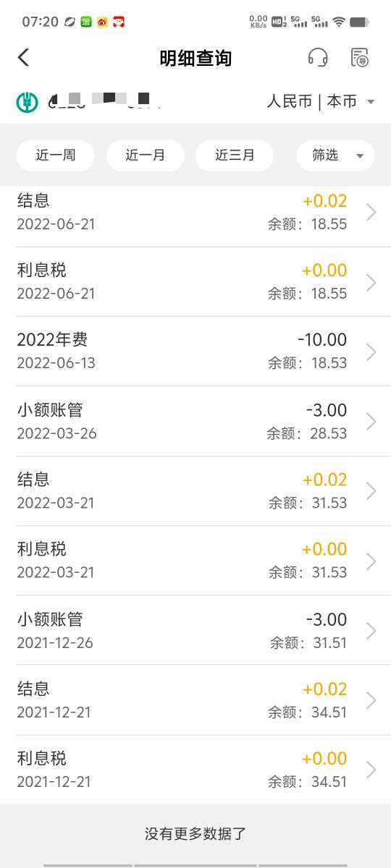The width and height of the screenshot is (391, 868).
Task: Open the 2021-12-21 利息税 record
Action: [x=195, y=770]
